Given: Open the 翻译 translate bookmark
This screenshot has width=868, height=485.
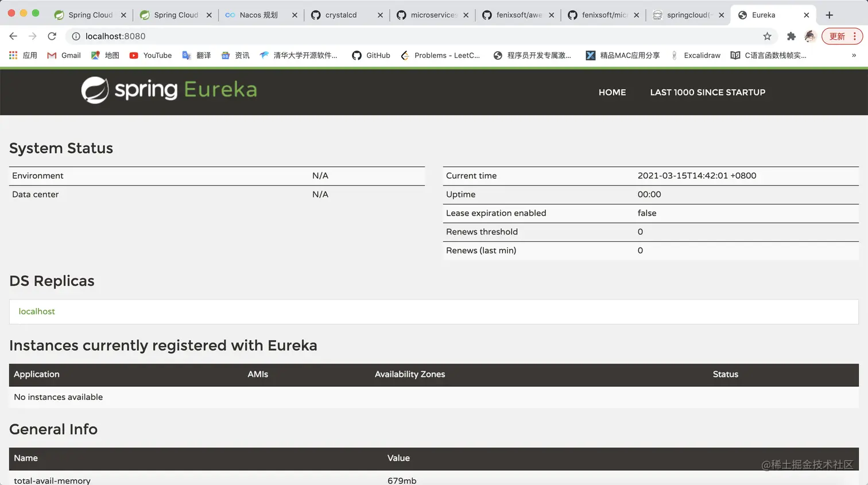Looking at the screenshot, I should (x=196, y=55).
